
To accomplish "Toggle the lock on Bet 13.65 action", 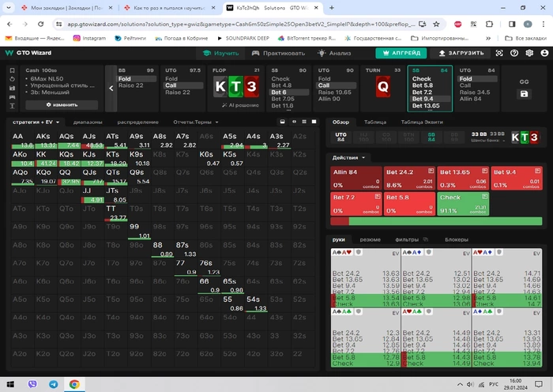I will point(484,171).
